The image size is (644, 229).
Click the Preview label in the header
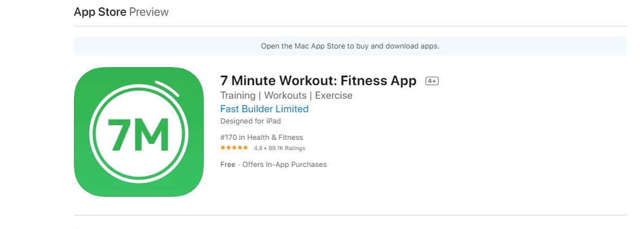coord(148,12)
